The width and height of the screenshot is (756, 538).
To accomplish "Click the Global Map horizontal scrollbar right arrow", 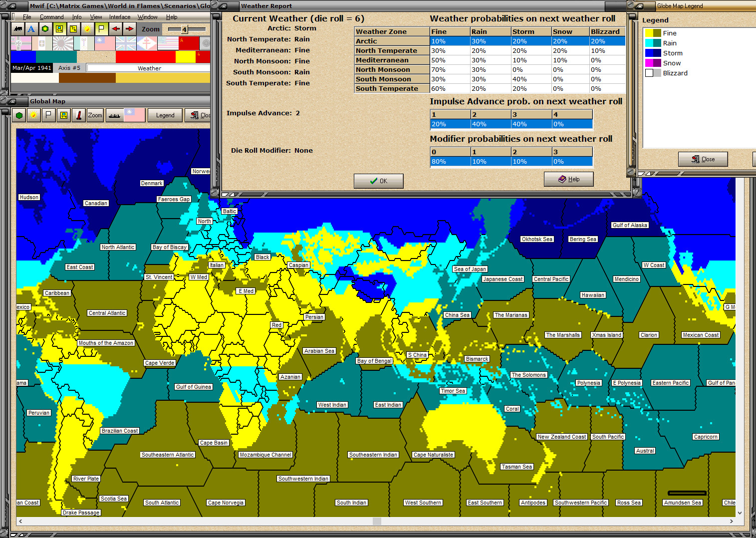I will (732, 521).
